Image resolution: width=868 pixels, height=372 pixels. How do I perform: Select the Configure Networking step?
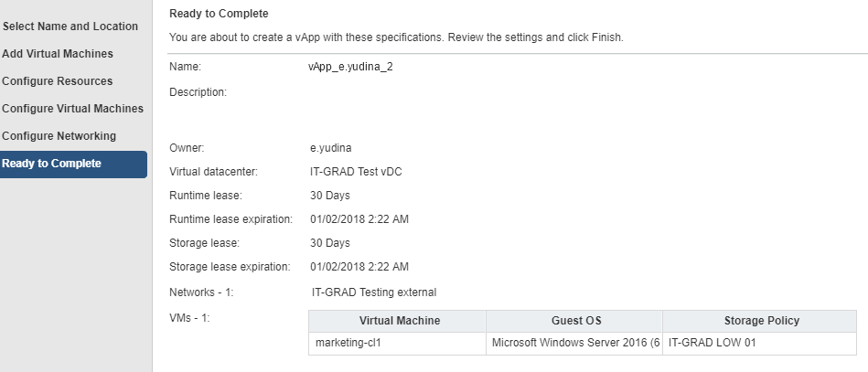pos(59,135)
